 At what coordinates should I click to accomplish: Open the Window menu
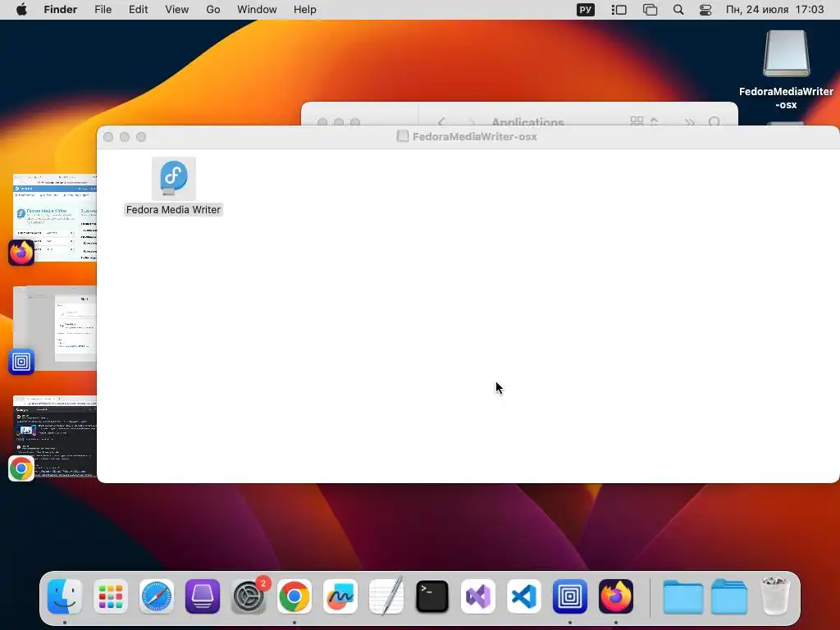click(257, 10)
